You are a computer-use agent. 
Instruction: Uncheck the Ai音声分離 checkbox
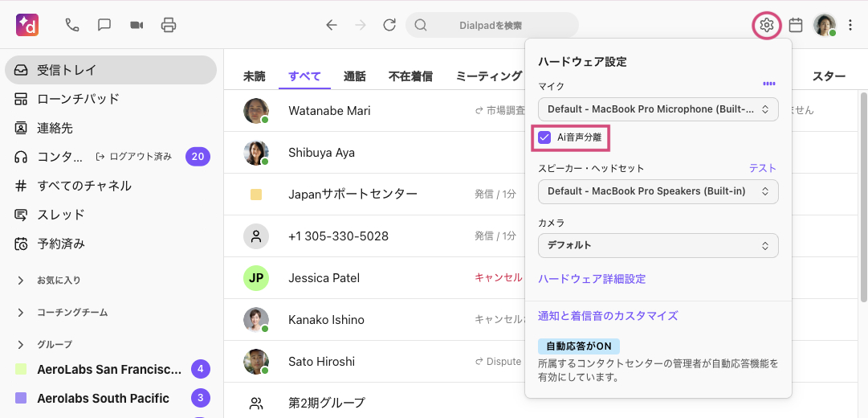coord(545,137)
